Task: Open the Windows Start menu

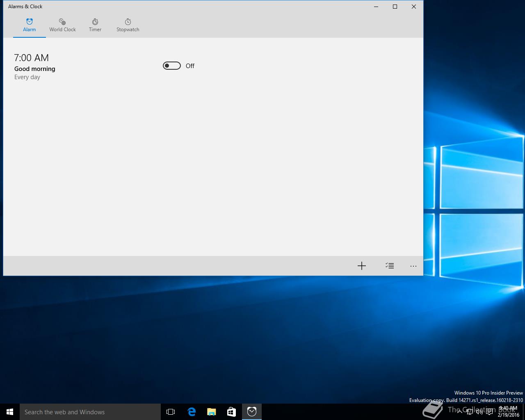Action: point(10,412)
